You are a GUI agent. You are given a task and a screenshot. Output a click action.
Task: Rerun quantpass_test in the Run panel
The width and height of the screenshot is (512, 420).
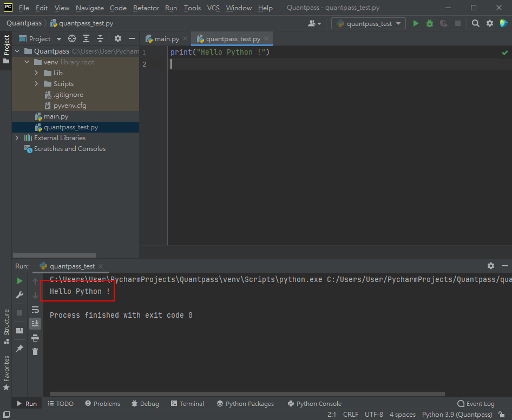tap(19, 281)
